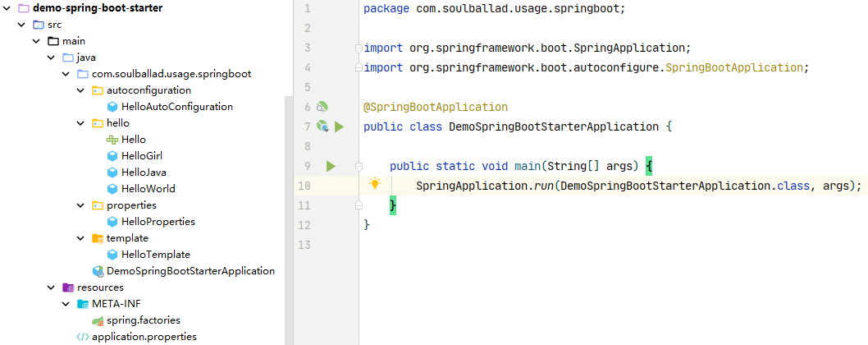Click the yellow lightbulb quick-fix icon
Image resolution: width=868 pixels, height=345 pixels.
tap(375, 184)
